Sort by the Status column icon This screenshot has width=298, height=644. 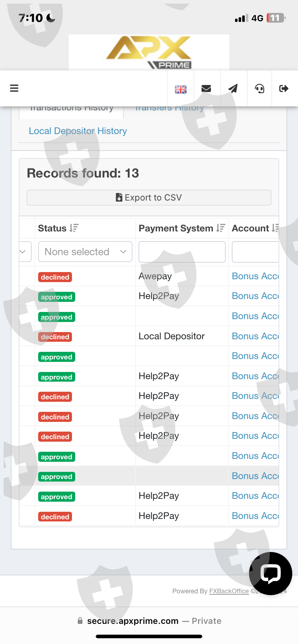tap(74, 228)
